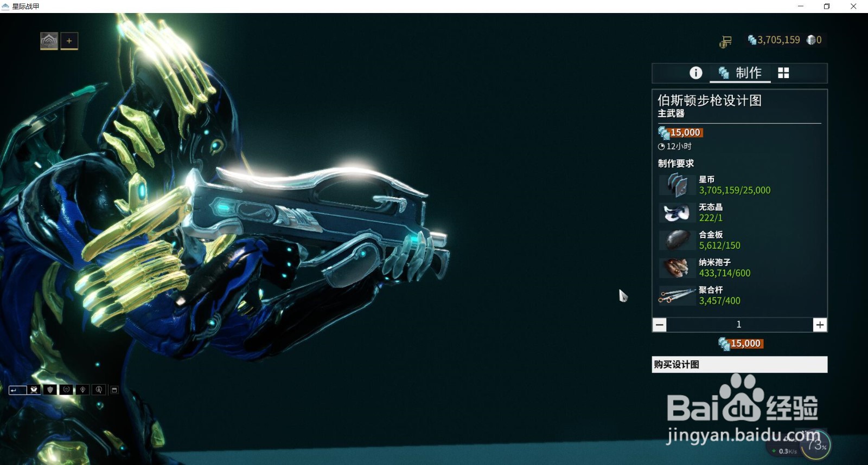Click the 购买设计图 button
Viewport: 868px width, 465px height.
[x=739, y=364]
